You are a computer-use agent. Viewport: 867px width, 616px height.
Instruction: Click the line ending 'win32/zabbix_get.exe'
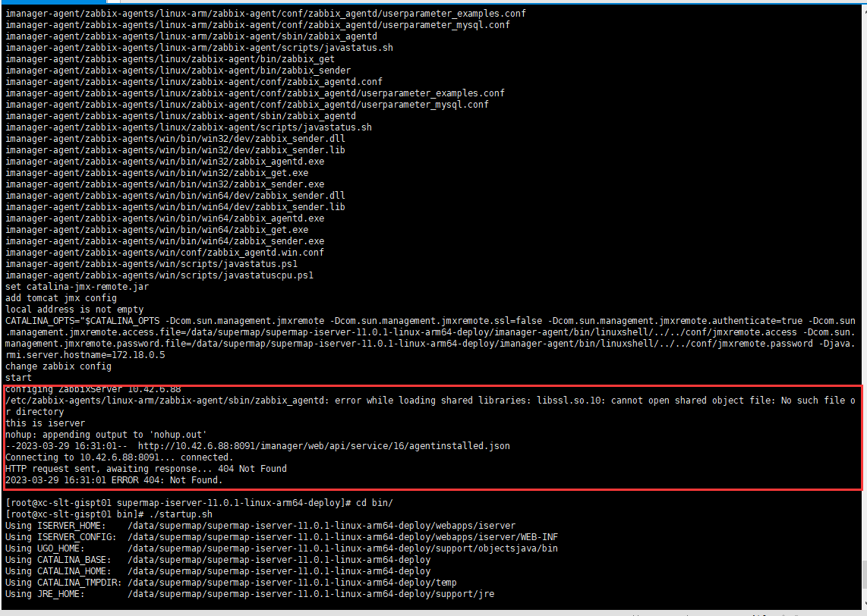click(x=156, y=173)
